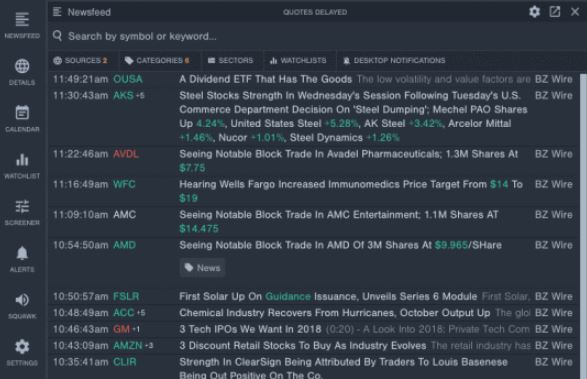Viewport: 587px width, 379px height.
Task: Open '3 Discount Retail Stocks To Buy' headline
Action: (x=302, y=345)
